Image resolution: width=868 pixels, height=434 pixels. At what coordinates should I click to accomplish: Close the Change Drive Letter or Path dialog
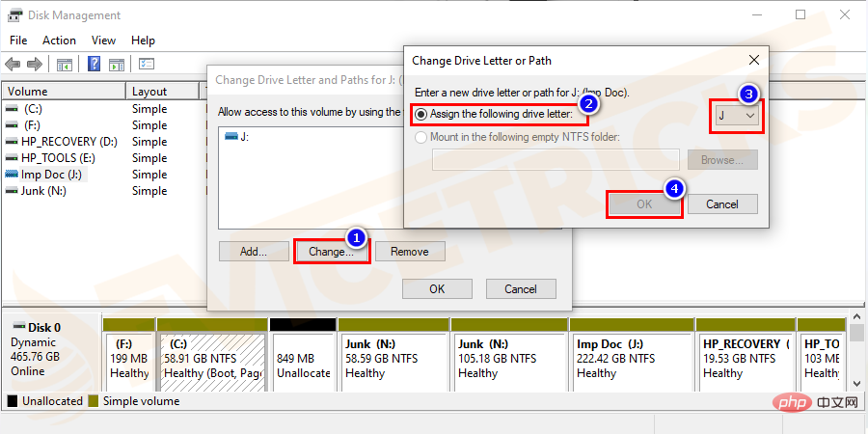tap(753, 60)
